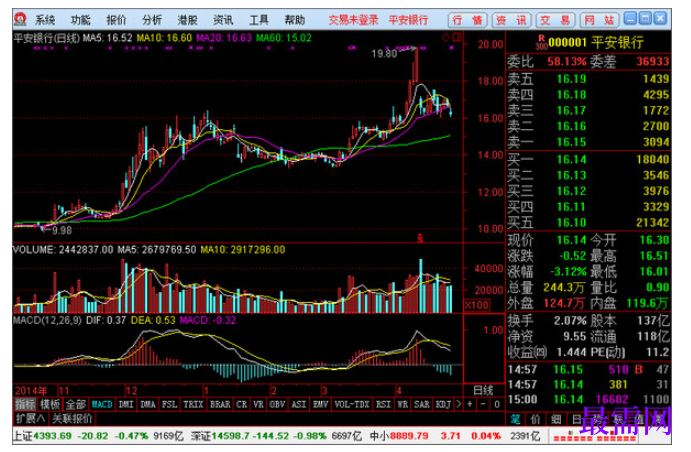Screen dimensions: 691x452
Task: Switch to the TRIX indicator
Action: pos(193,404)
